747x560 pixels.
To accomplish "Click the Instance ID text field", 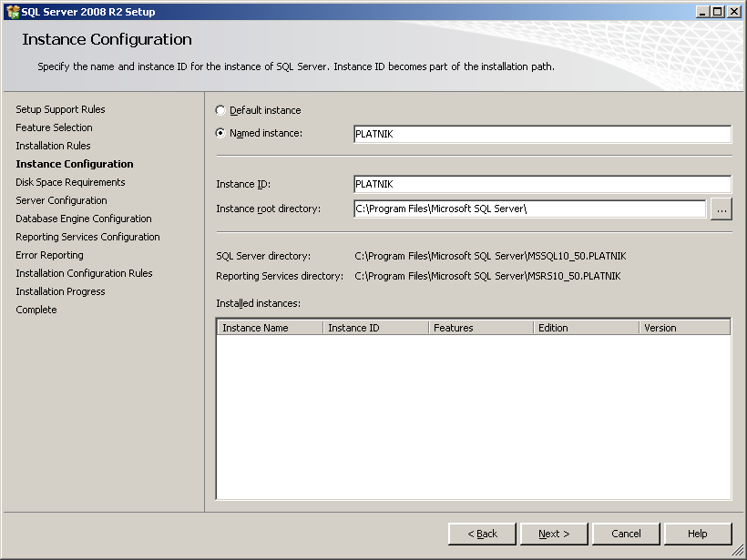I will tap(543, 184).
